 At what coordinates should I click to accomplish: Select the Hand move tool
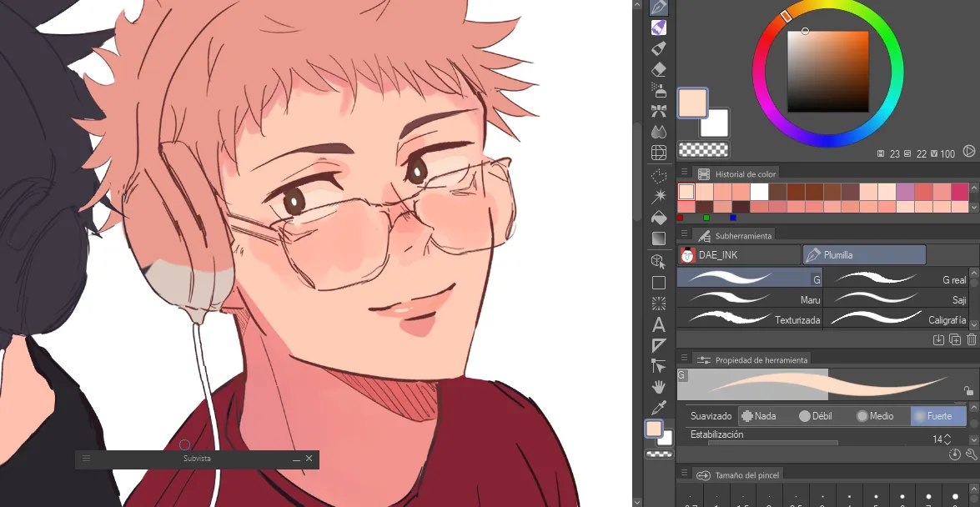[x=658, y=387]
